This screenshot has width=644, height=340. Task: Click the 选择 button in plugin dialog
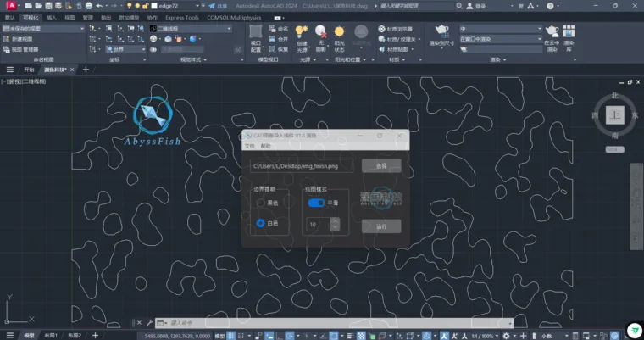point(381,165)
